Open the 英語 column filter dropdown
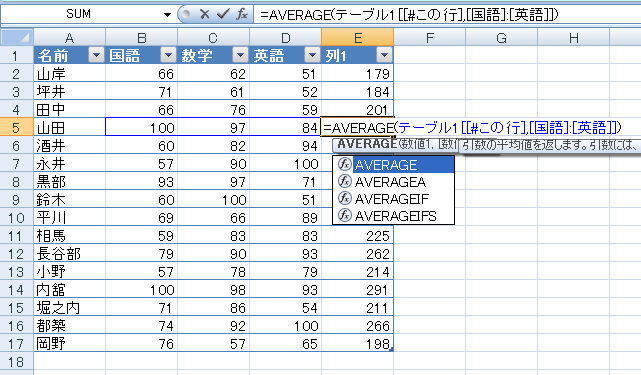641x375 pixels. click(312, 55)
